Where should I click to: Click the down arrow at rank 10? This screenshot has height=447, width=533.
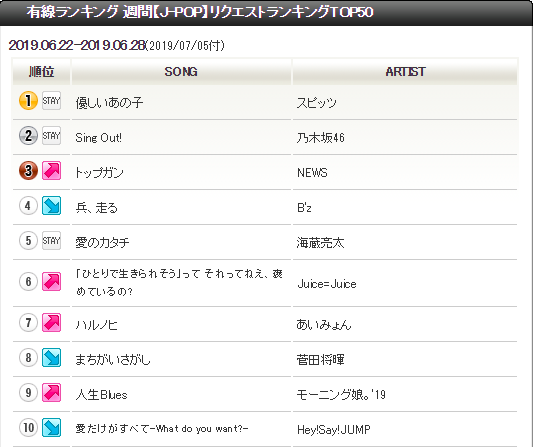(51, 428)
